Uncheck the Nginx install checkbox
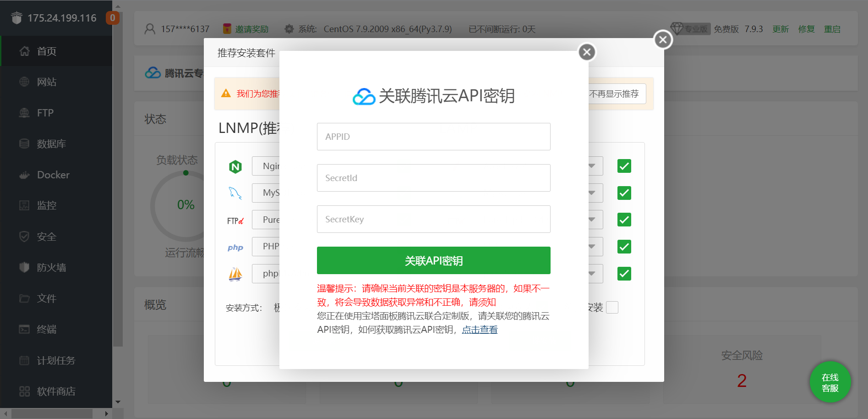This screenshot has width=868, height=419. (624, 166)
